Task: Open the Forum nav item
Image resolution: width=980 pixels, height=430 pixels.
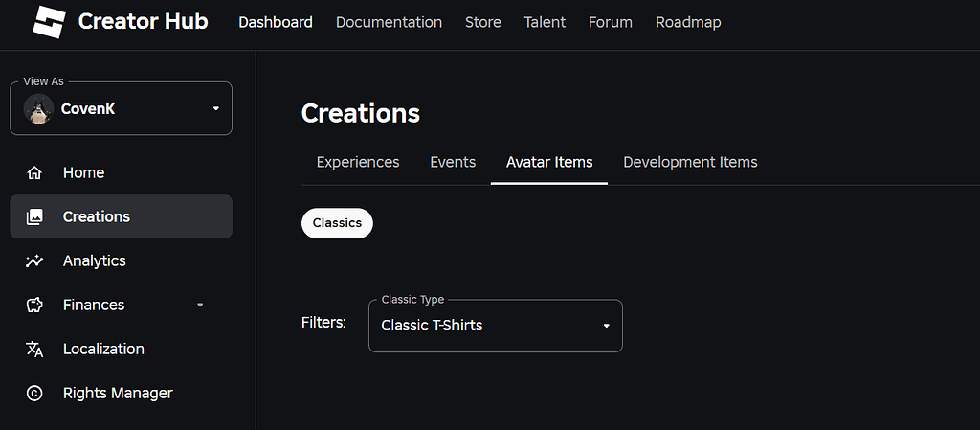Action: point(611,22)
